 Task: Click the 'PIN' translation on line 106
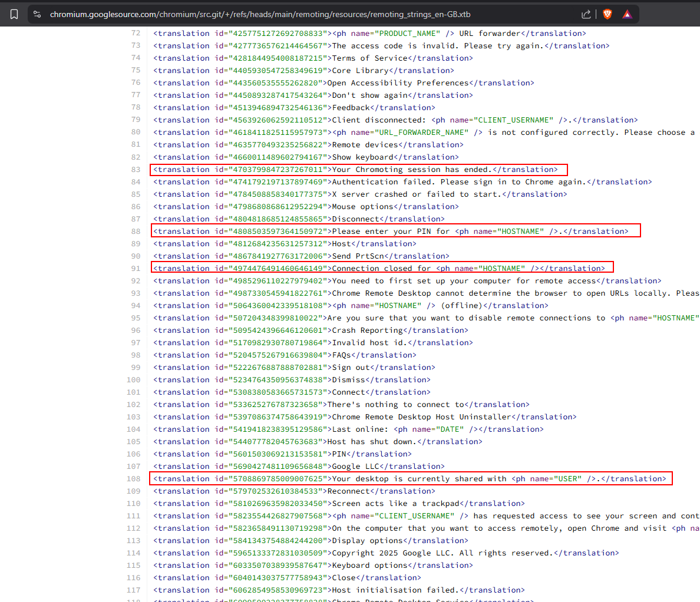pyautogui.click(x=339, y=454)
